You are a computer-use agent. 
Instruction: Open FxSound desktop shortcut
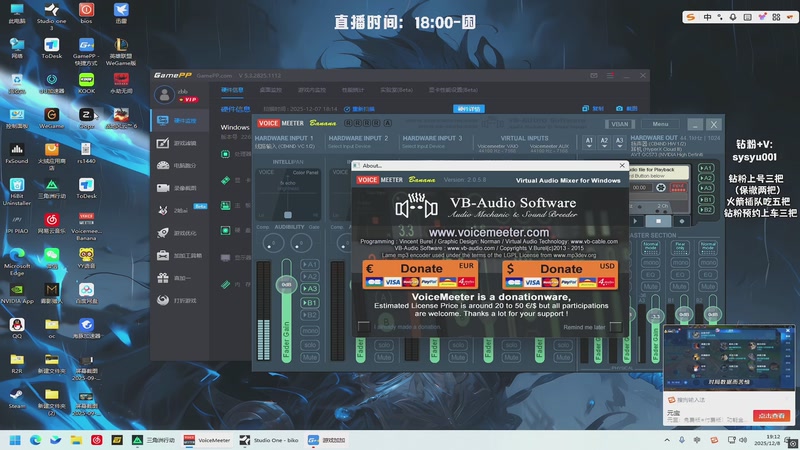click(17, 153)
